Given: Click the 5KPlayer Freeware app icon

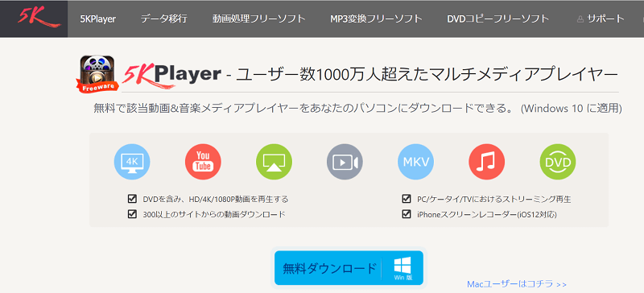Looking at the screenshot, I should (x=98, y=73).
